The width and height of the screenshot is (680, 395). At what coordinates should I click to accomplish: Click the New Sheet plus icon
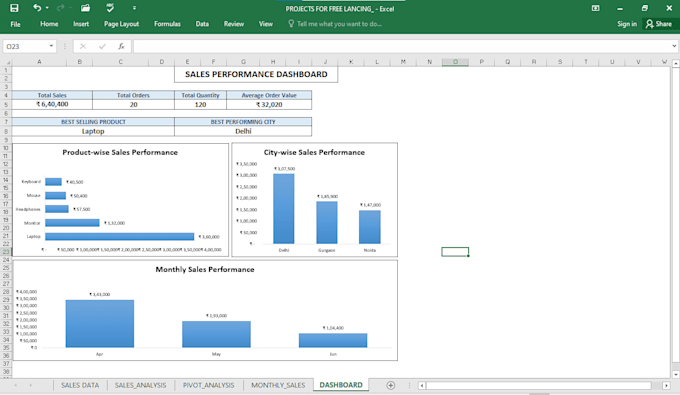(x=391, y=385)
